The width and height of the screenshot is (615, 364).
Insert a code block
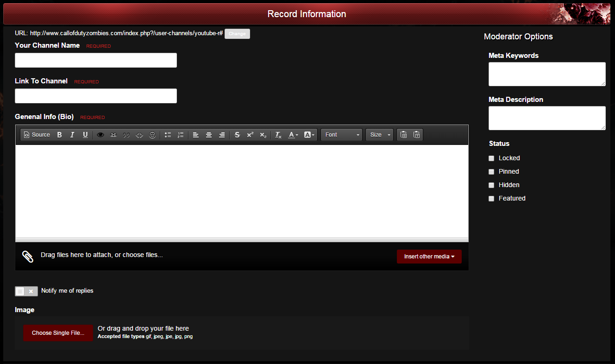coord(139,135)
